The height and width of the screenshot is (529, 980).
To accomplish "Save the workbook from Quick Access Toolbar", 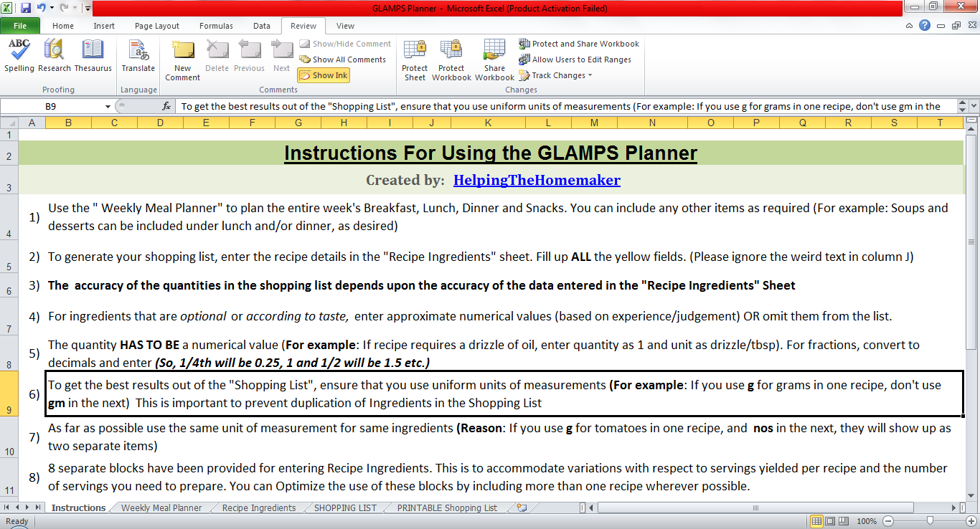I will (26, 8).
